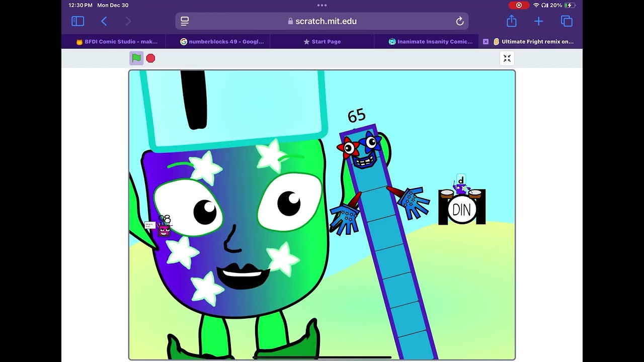
Task: Close the Ultimate Fright remix tab
Action: (x=486, y=42)
